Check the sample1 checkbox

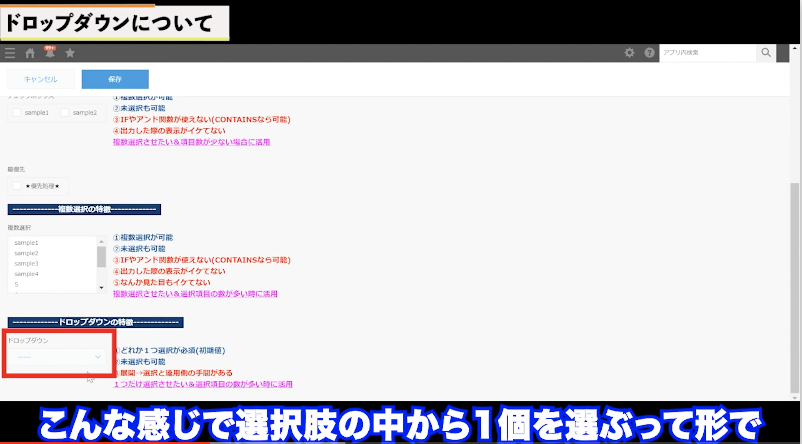[16, 113]
